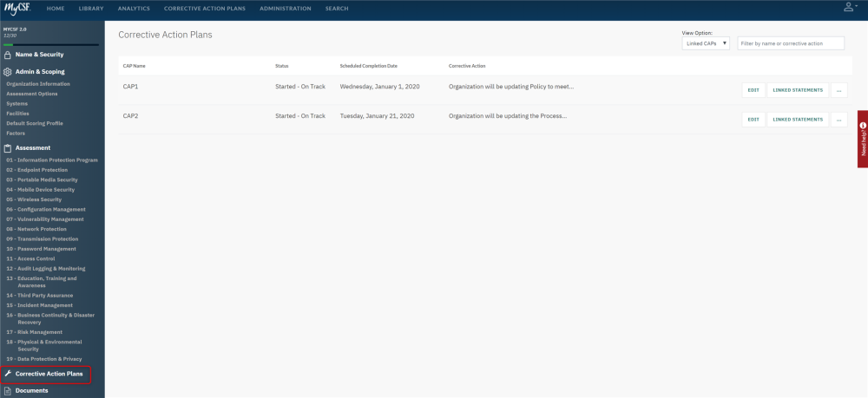This screenshot has width=868, height=398.
Task: Click the Corrective Action Plans wrench icon
Action: (x=8, y=375)
